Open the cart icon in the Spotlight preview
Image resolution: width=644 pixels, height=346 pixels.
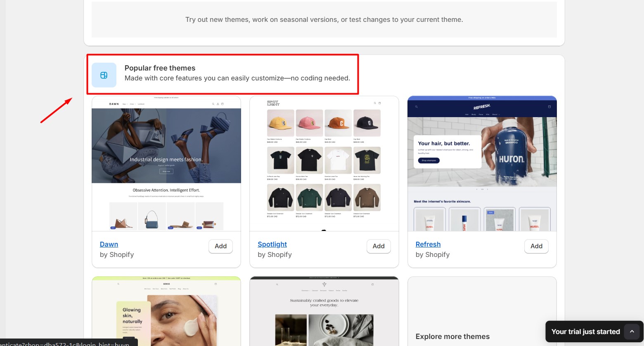(380, 103)
